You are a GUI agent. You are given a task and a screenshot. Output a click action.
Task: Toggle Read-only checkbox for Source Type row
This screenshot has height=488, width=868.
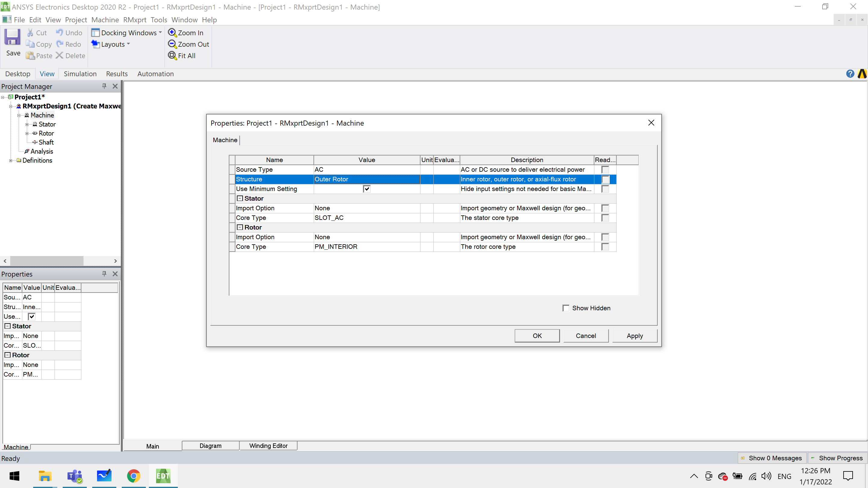(605, 170)
